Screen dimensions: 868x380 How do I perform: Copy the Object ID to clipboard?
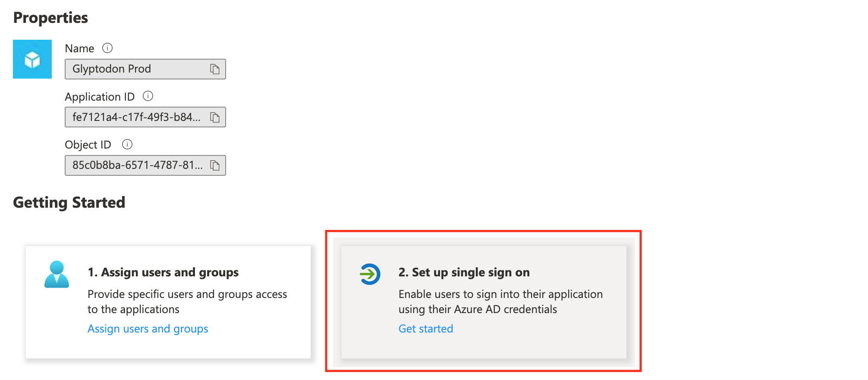click(215, 165)
